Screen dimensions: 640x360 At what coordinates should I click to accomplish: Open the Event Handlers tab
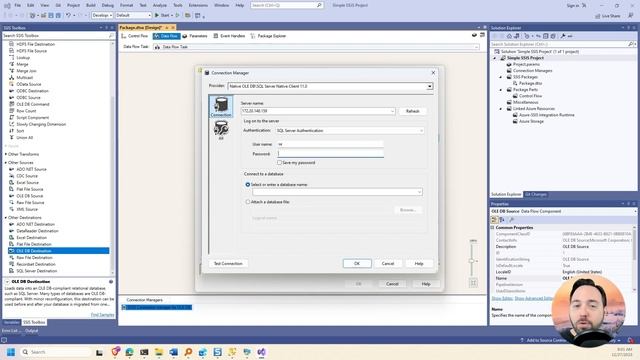click(229, 36)
